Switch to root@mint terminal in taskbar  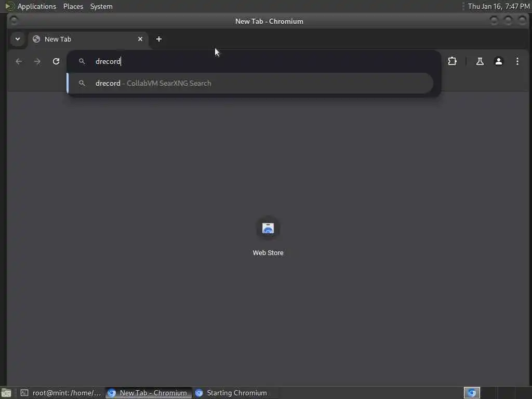[61, 393]
